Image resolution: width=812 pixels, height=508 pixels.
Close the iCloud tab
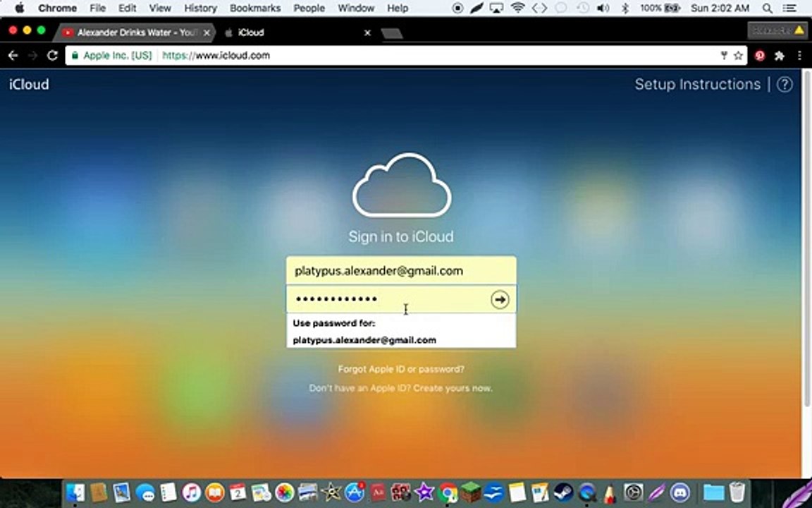click(367, 32)
